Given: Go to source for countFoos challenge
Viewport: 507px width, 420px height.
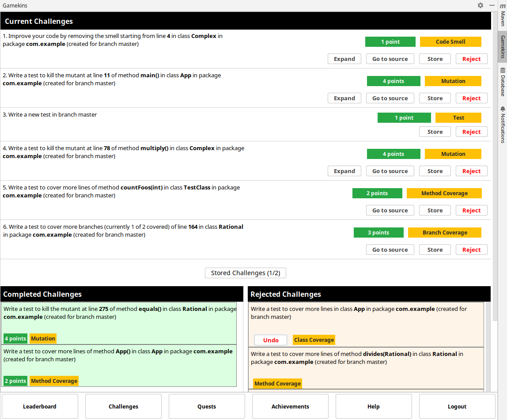Looking at the screenshot, I should point(390,211).
